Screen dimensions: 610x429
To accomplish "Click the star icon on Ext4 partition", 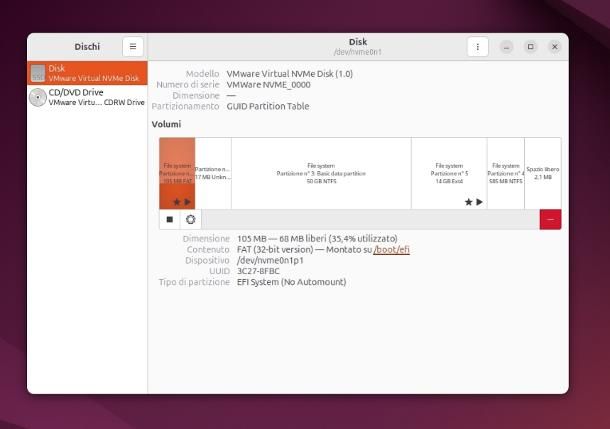I will pos(468,202).
